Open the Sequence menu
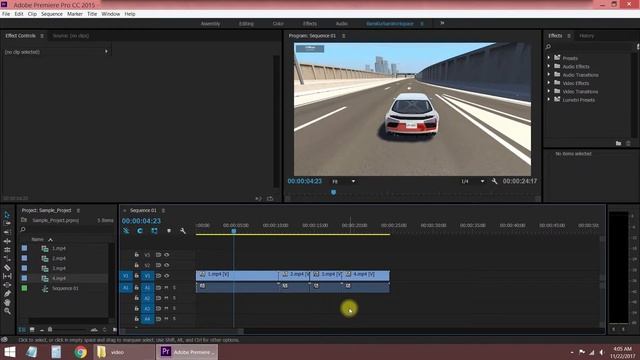The height and width of the screenshot is (360, 640). (x=52, y=14)
